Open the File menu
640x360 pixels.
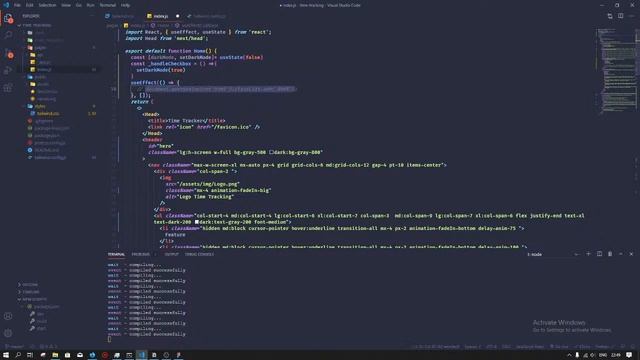(x=17, y=5)
